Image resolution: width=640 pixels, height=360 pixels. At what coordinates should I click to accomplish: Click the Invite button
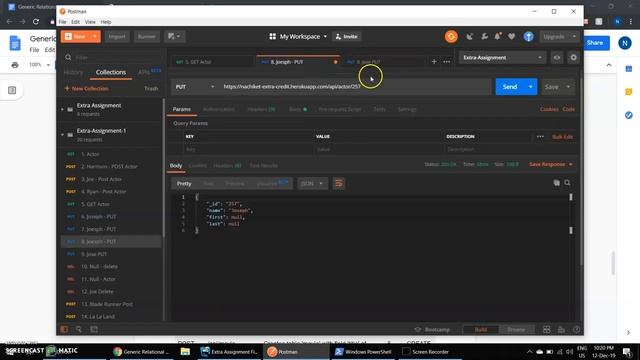(x=347, y=37)
